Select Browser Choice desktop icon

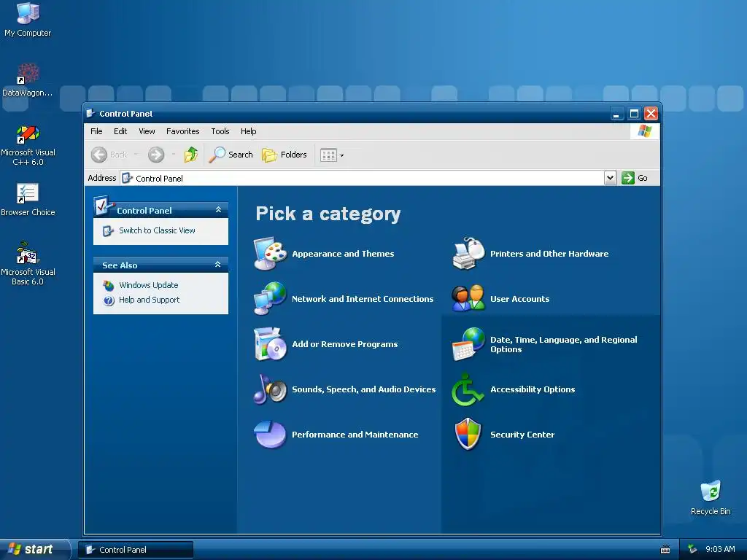(28, 200)
